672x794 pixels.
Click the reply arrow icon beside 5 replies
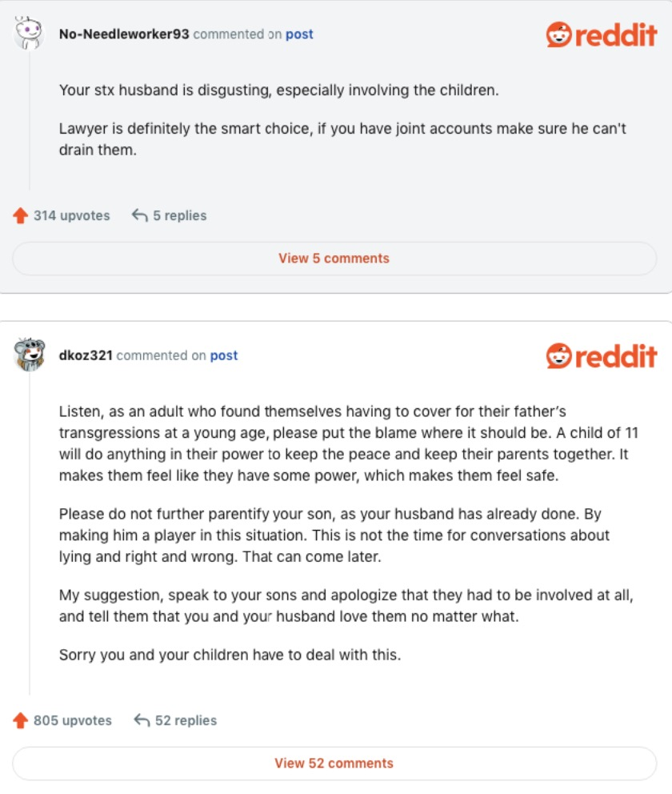[139, 215]
